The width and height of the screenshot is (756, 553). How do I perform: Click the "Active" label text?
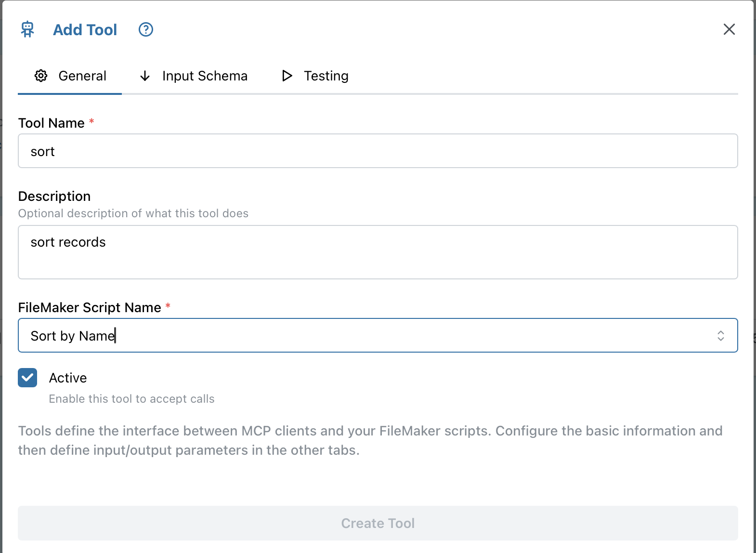click(x=68, y=378)
